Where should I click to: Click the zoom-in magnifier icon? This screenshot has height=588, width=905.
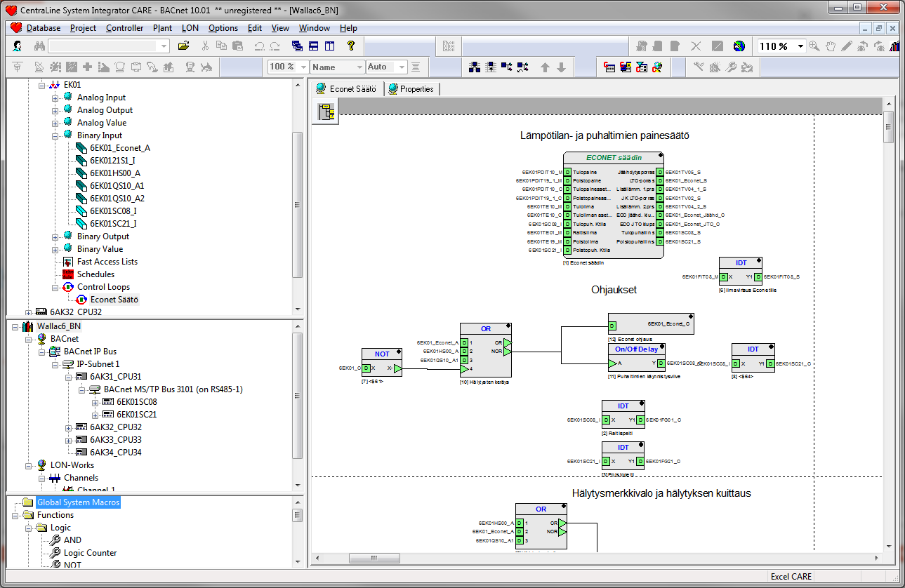pos(814,46)
